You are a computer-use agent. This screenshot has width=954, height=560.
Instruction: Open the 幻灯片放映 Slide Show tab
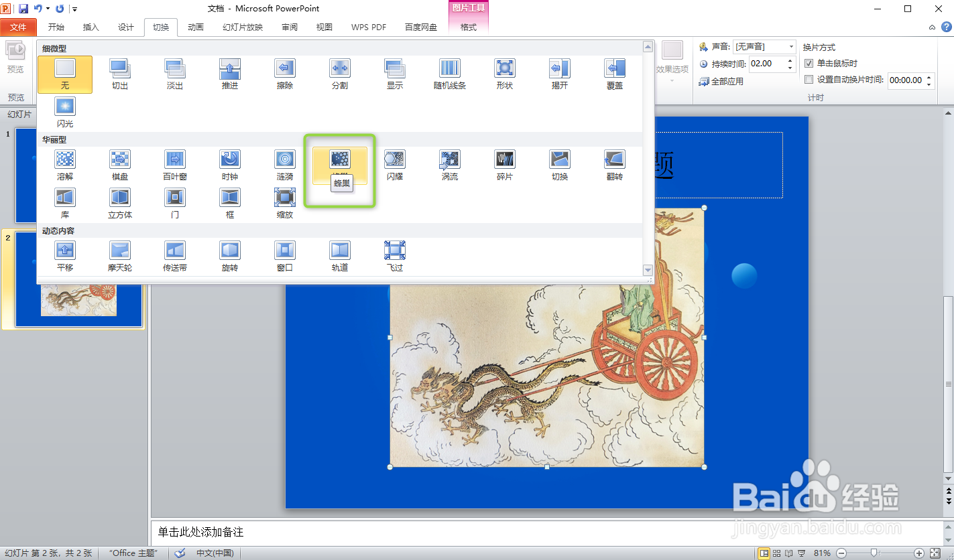coord(243,27)
